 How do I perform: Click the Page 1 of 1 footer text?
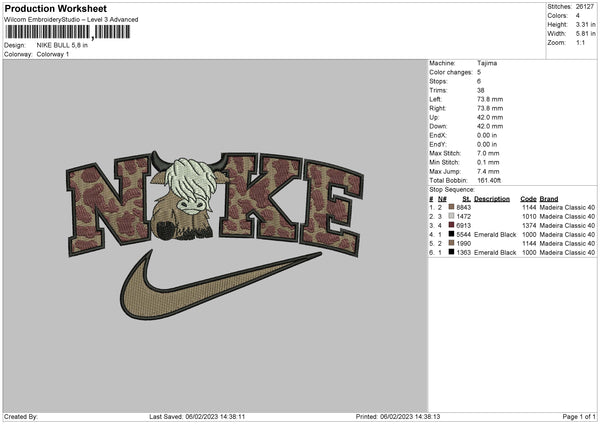pyautogui.click(x=579, y=417)
